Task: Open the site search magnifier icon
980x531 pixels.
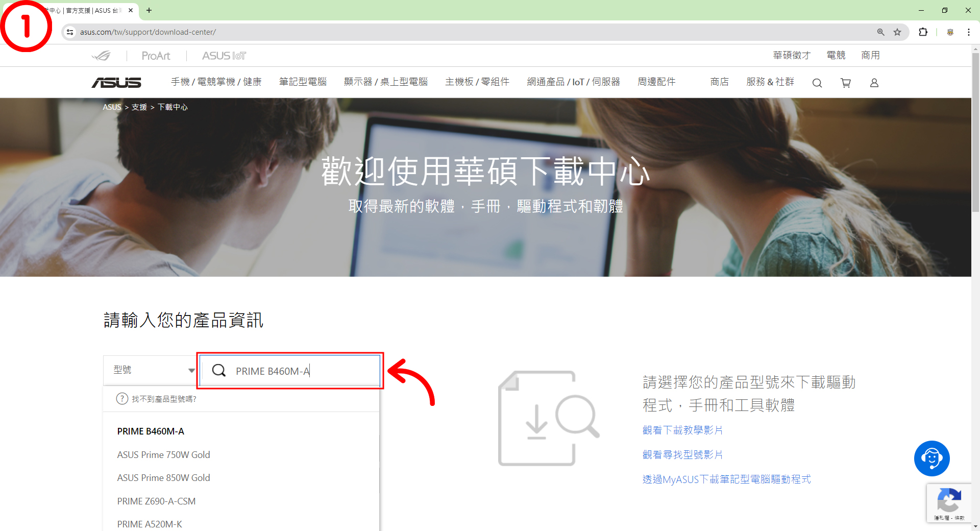Action: tap(817, 83)
